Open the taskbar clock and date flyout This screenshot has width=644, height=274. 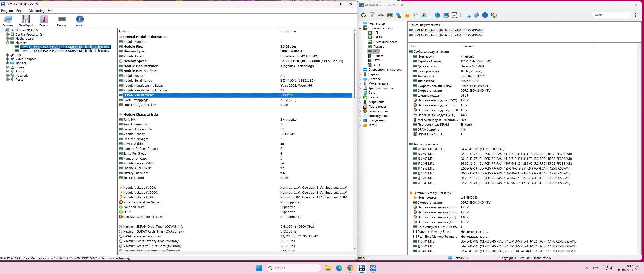[x=626, y=268]
